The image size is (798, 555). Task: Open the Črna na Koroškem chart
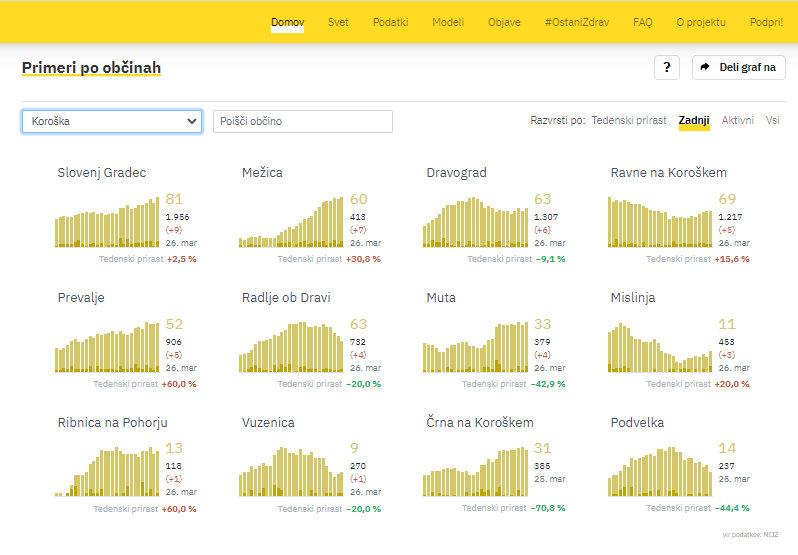(475, 472)
